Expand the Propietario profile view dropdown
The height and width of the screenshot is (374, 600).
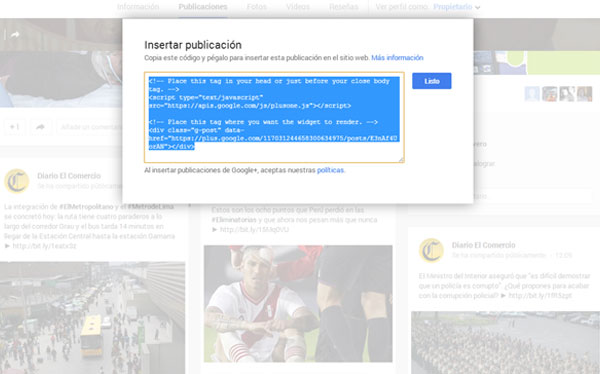(457, 7)
